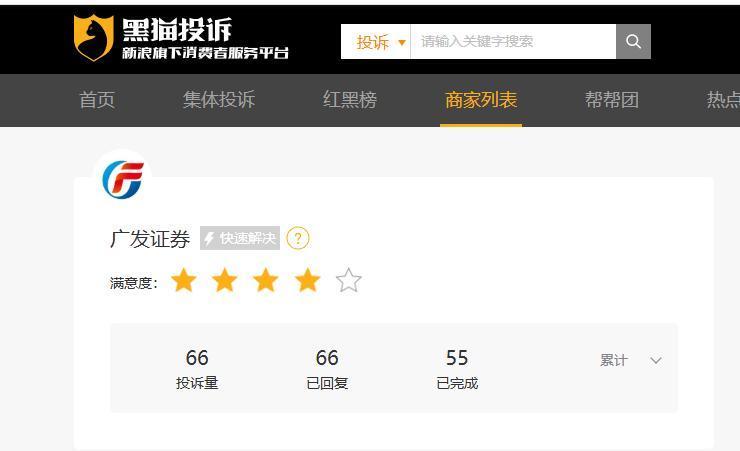Click the empty fifth satisfaction star
740x451 pixels.
click(x=349, y=280)
